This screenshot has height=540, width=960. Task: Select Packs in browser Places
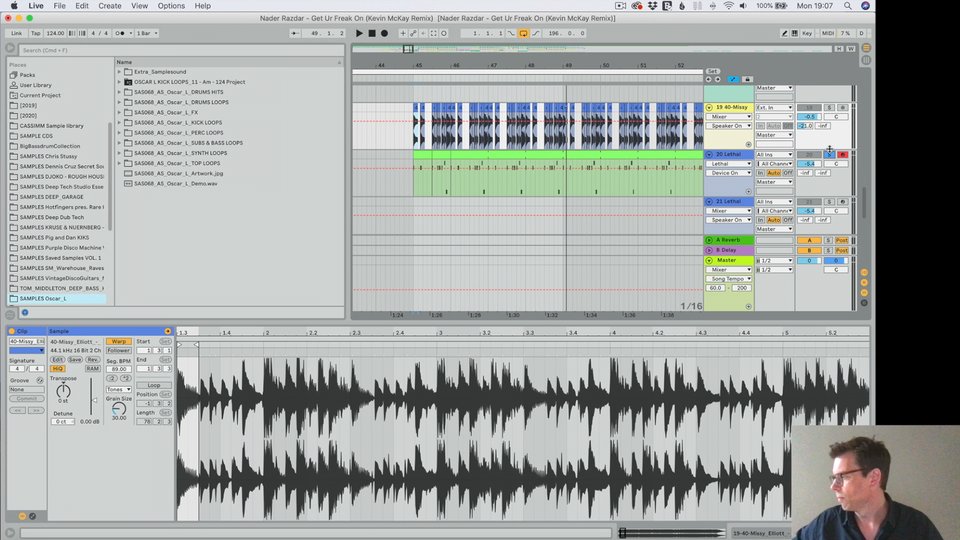coord(27,75)
